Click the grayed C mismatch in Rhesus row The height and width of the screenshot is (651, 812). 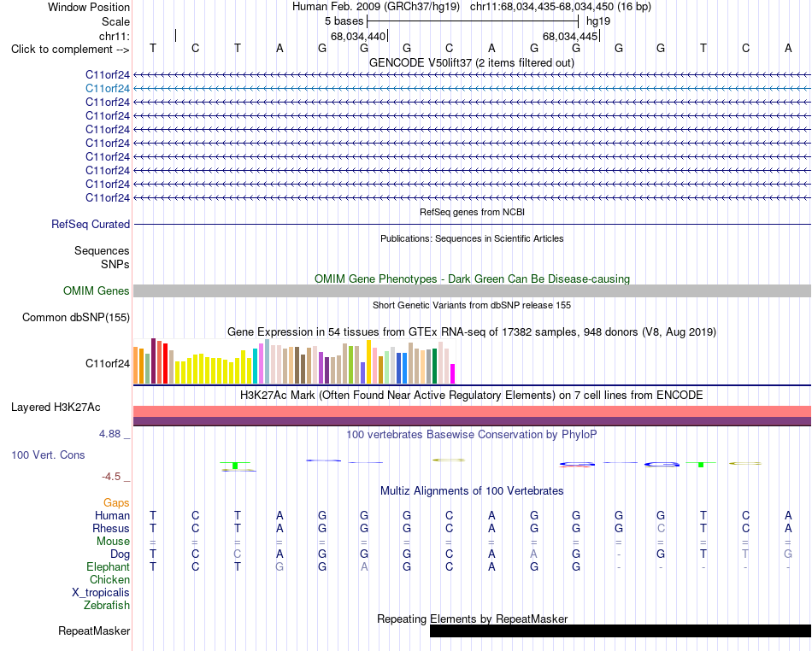(x=661, y=528)
